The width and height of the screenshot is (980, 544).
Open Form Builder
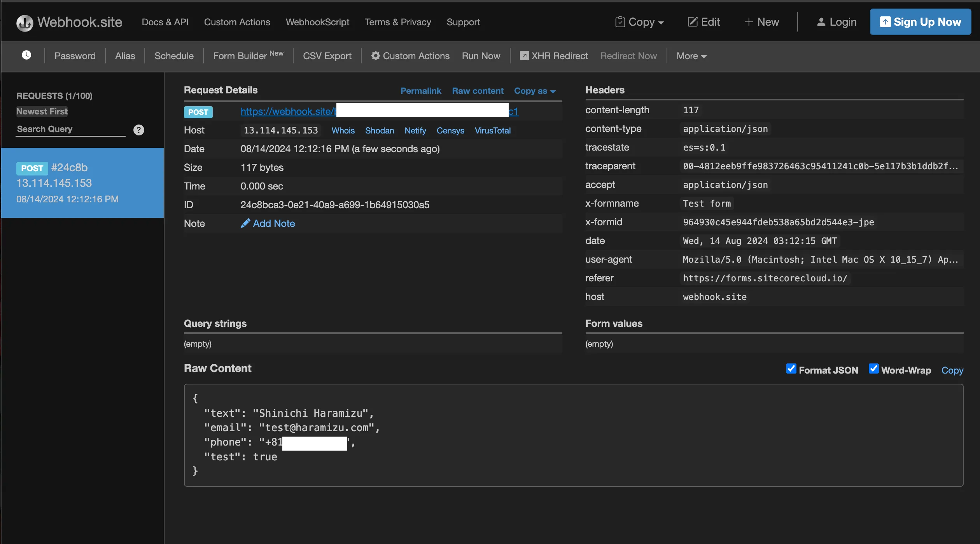[248, 56]
